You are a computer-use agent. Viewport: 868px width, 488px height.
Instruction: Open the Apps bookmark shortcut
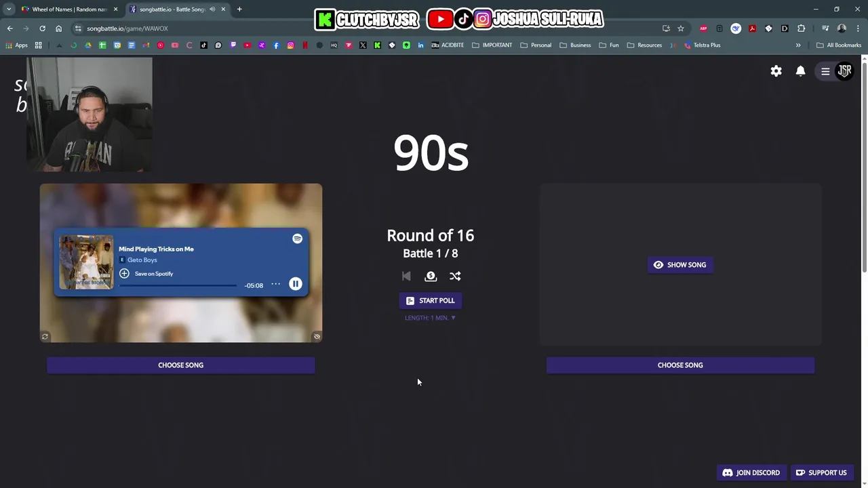(17, 45)
